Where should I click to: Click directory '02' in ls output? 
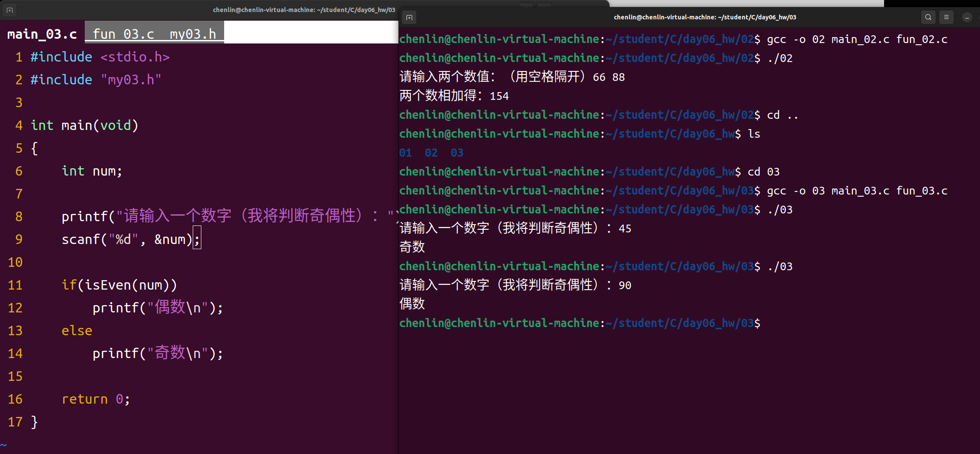[x=431, y=153]
